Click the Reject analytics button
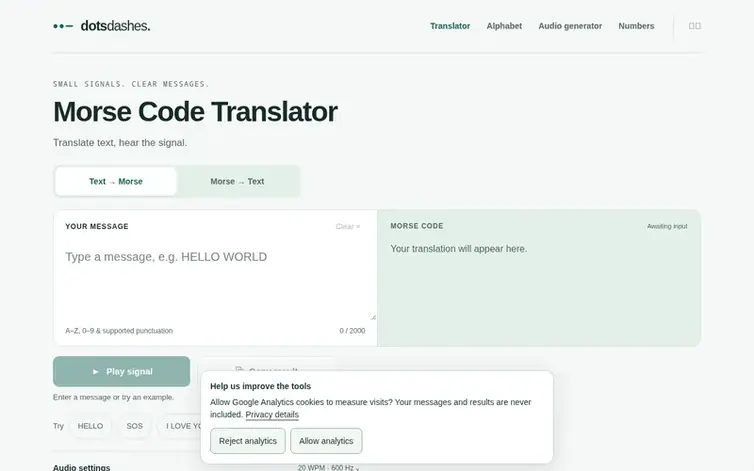The height and width of the screenshot is (471, 754). pos(248,441)
